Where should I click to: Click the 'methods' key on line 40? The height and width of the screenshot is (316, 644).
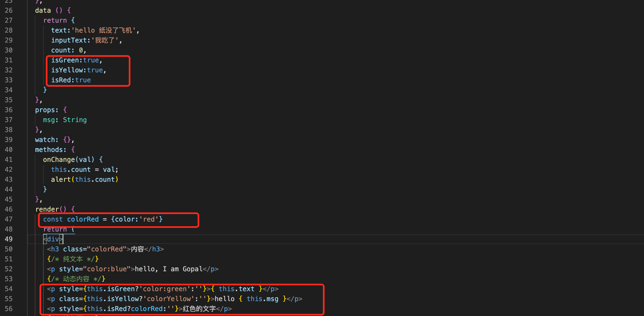(49, 150)
